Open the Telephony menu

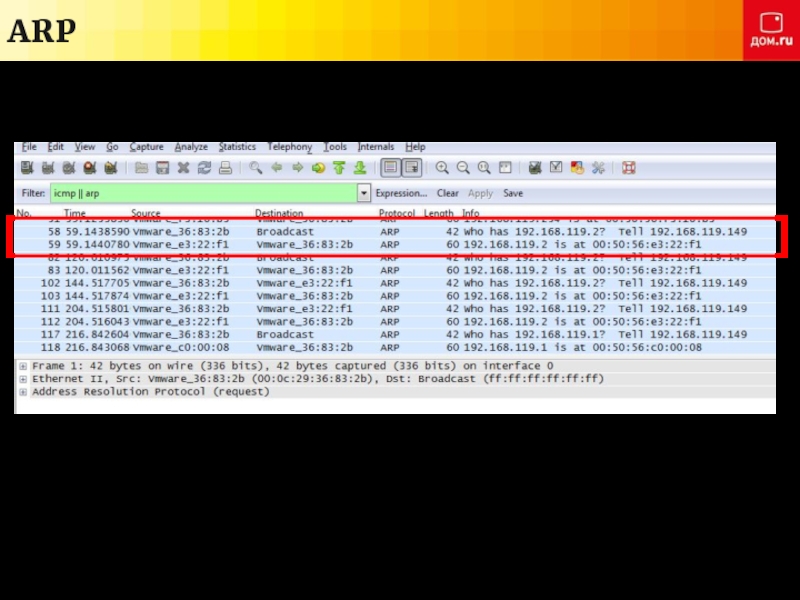(290, 147)
